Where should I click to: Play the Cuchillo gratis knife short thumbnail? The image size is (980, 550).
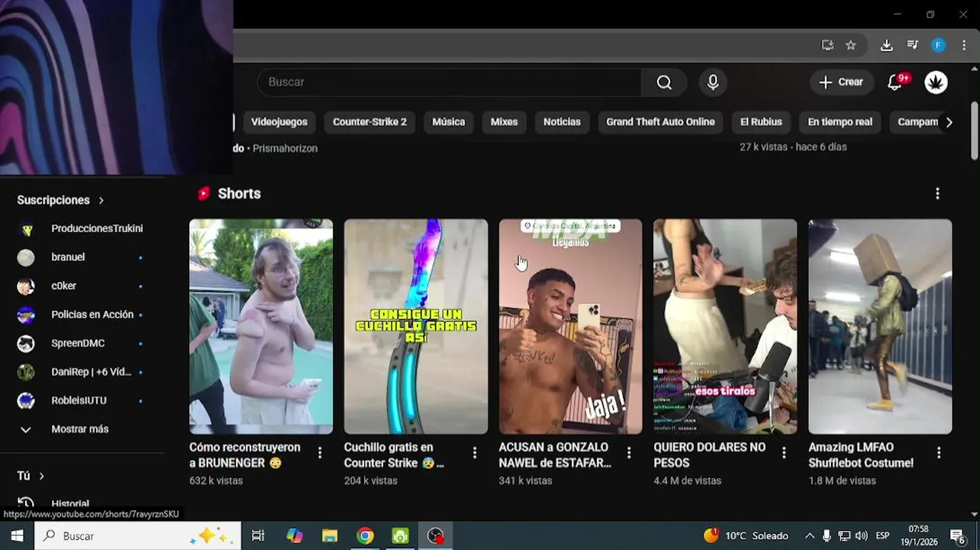pos(416,326)
